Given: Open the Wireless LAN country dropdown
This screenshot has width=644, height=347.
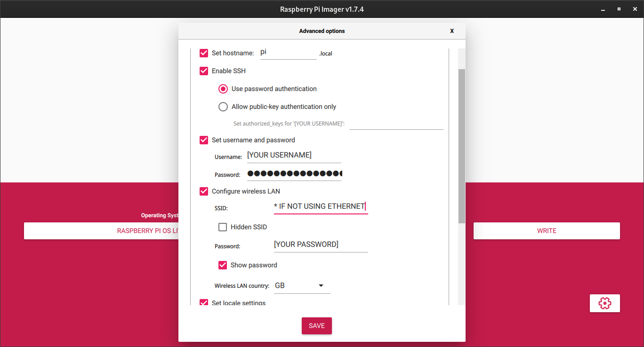Looking at the screenshot, I should (302, 285).
